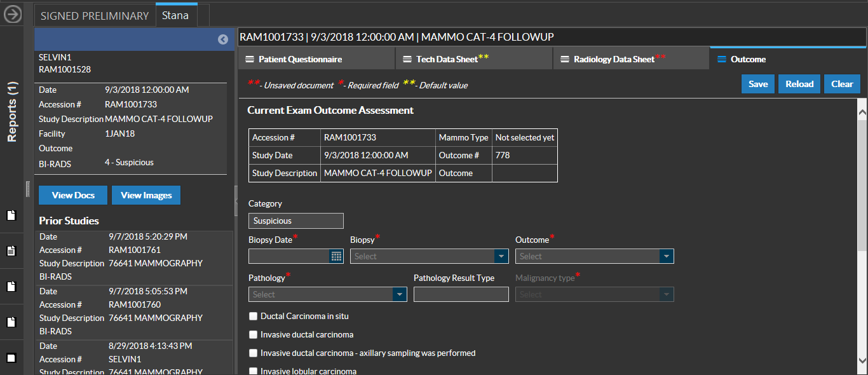This screenshot has width=868, height=375.
Task: Collapse the patient info panel with the arrow icon
Action: [223, 39]
